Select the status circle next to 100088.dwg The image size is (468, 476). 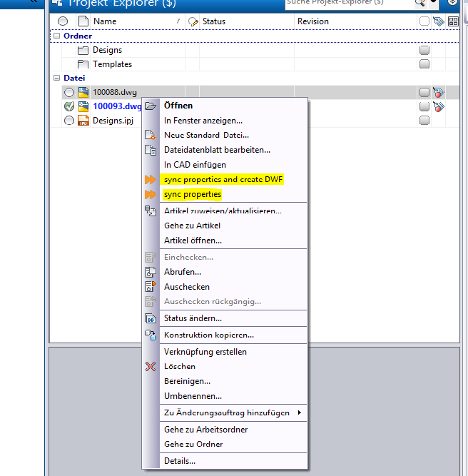point(69,92)
